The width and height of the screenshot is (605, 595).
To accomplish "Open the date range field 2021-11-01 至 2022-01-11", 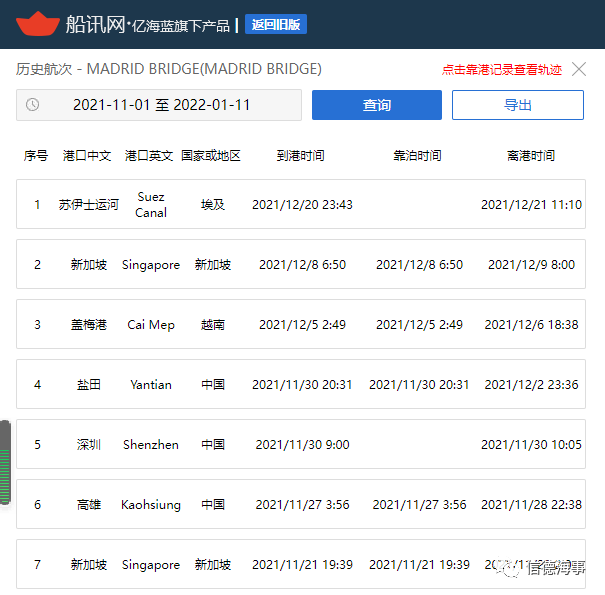I will [159, 105].
